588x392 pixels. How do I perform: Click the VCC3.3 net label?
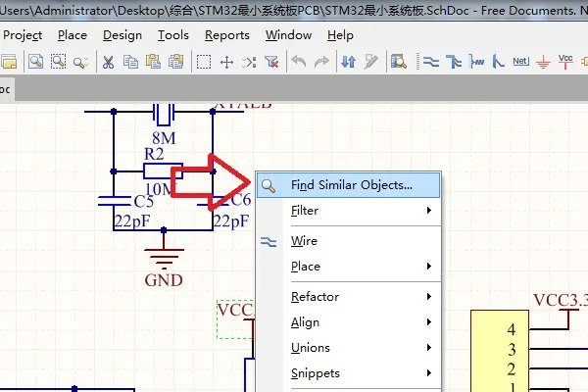point(561,300)
